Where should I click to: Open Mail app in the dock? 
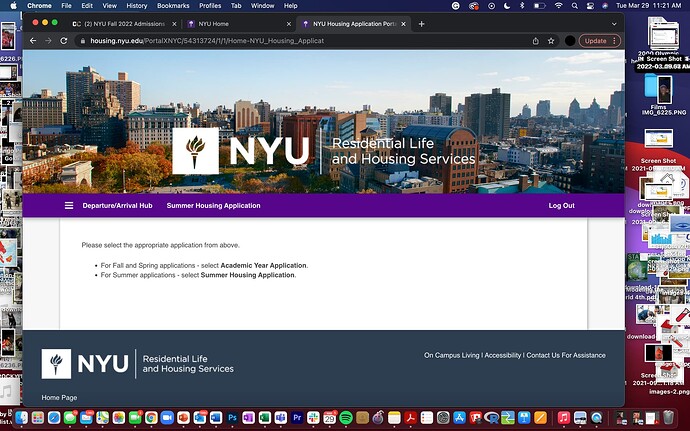click(86, 417)
